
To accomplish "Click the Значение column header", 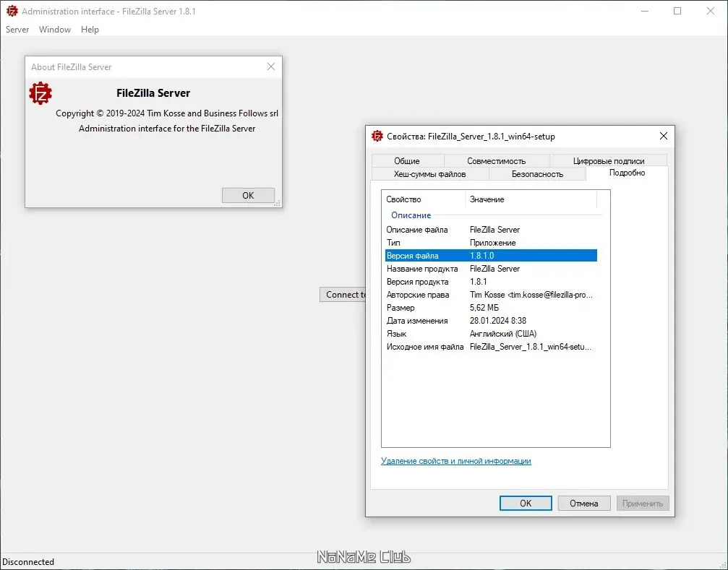I will pyautogui.click(x=531, y=199).
